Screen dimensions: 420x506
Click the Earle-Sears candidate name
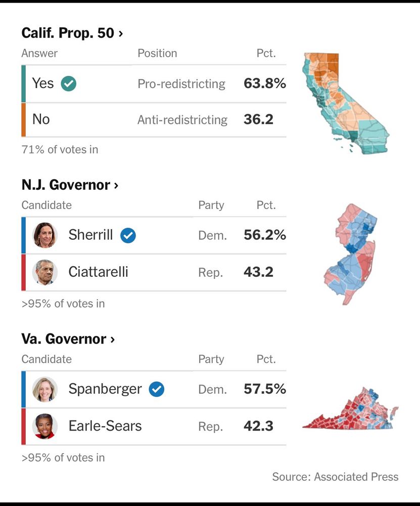[105, 426]
